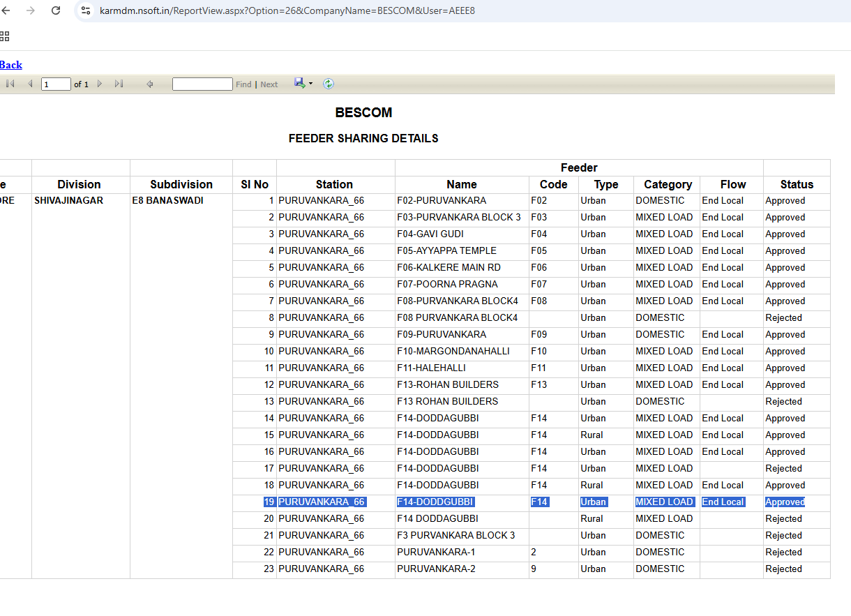Click code 9 for PURUVANKARA-2
This screenshot has width=851, height=616.
534,569
